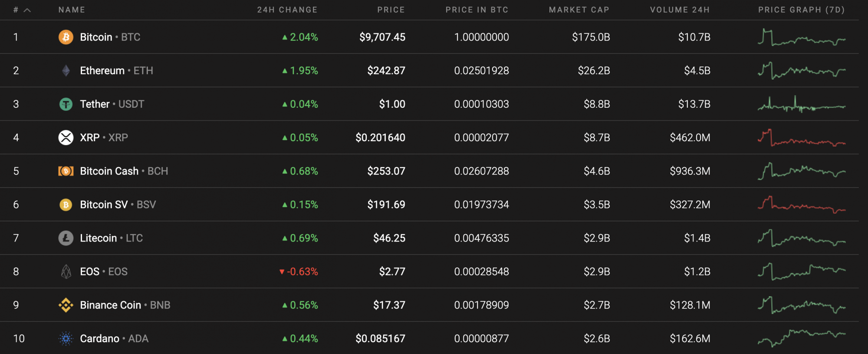The height and width of the screenshot is (354, 868).
Task: Open the Bitcoin SV • BSV link
Action: (x=118, y=205)
